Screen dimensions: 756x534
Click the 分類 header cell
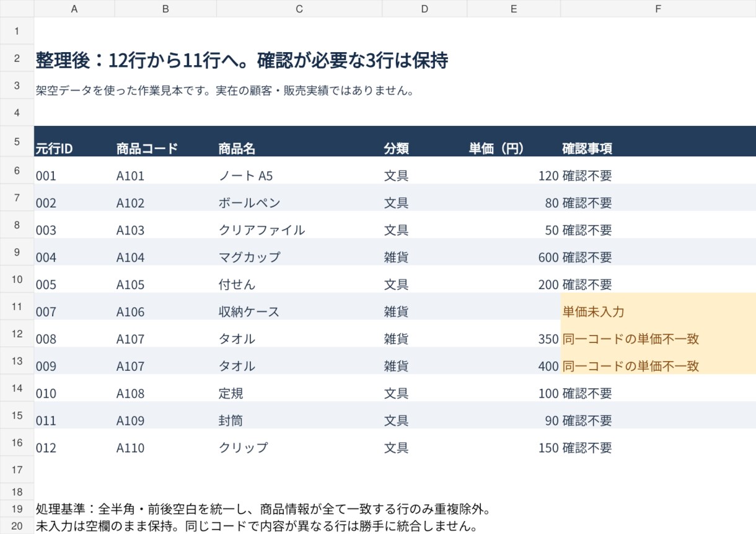[424, 142]
